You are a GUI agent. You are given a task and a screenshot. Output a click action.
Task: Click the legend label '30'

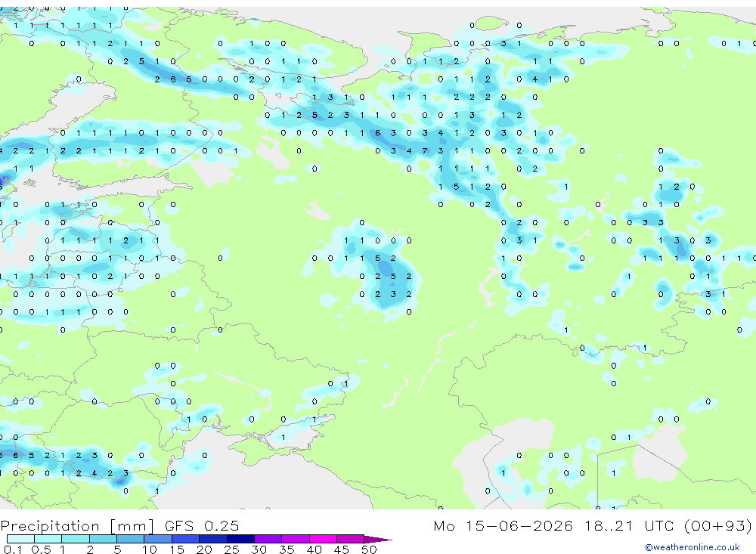pyautogui.click(x=259, y=549)
